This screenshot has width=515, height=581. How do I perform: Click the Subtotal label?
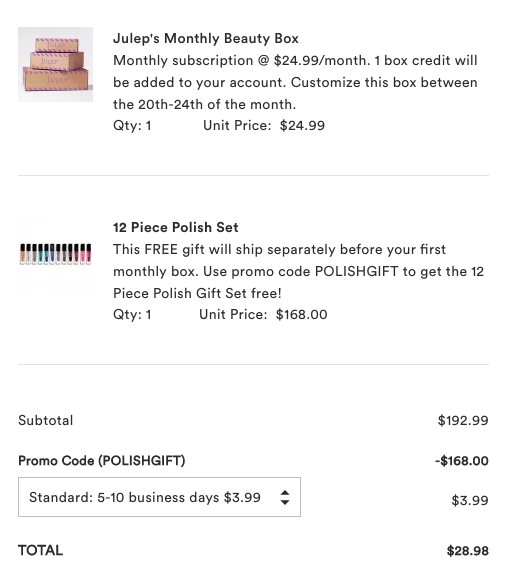46,420
